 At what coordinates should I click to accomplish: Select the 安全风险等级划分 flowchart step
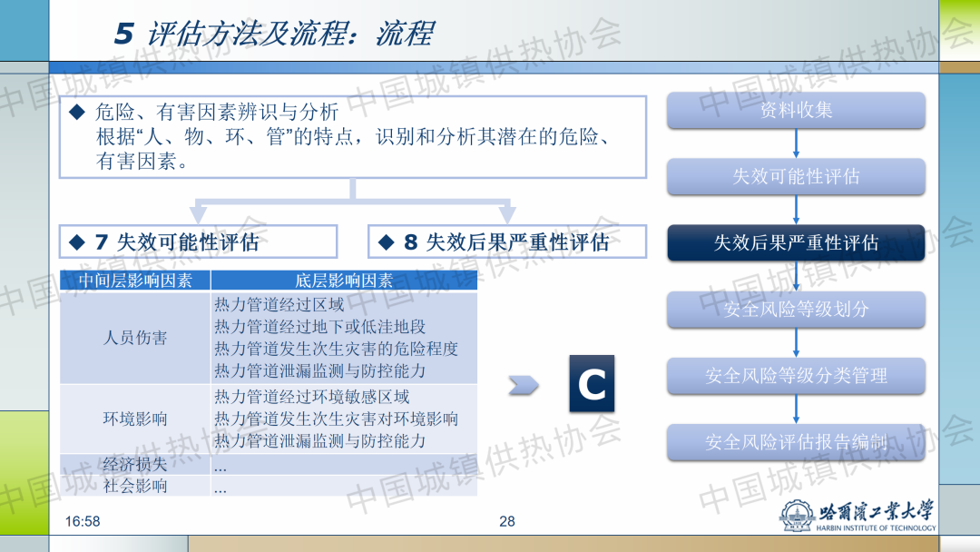(x=796, y=310)
